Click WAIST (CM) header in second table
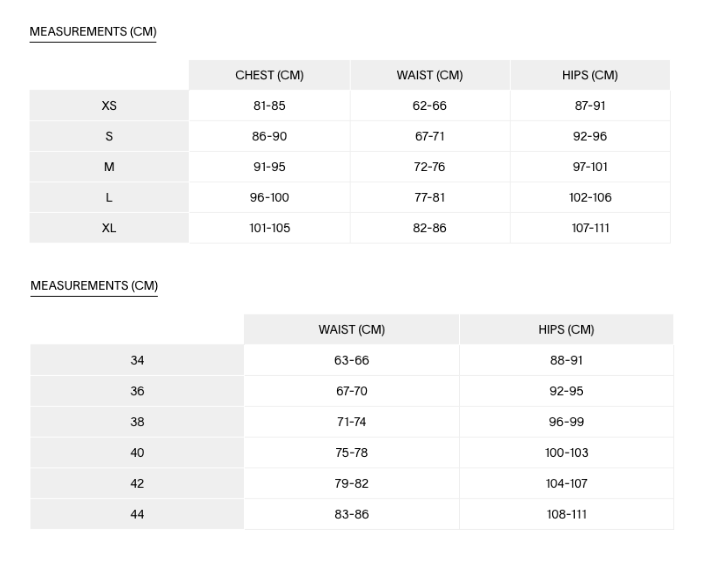Image resolution: width=714 pixels, height=564 pixels. [351, 329]
